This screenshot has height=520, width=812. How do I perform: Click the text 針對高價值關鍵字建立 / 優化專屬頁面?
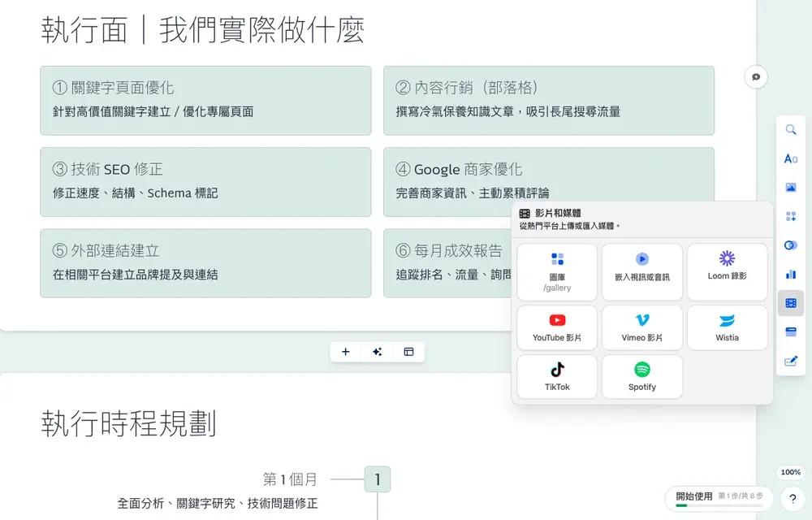click(x=153, y=112)
